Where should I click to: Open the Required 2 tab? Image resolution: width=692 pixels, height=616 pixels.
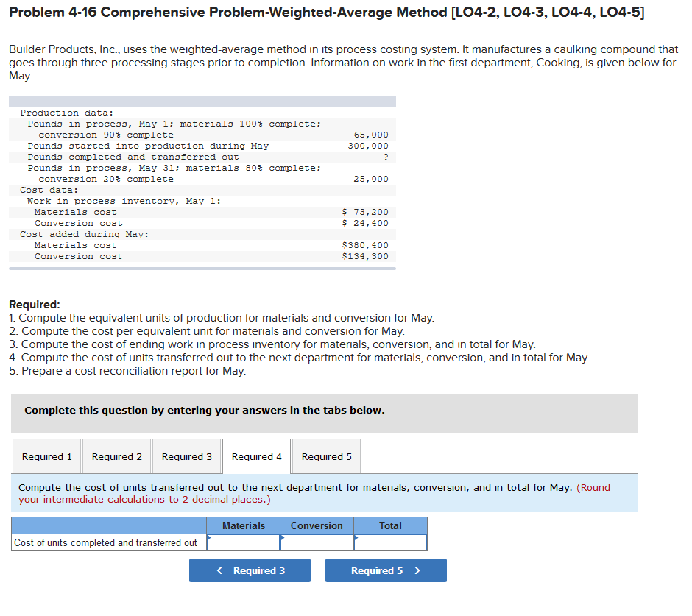[x=116, y=456]
